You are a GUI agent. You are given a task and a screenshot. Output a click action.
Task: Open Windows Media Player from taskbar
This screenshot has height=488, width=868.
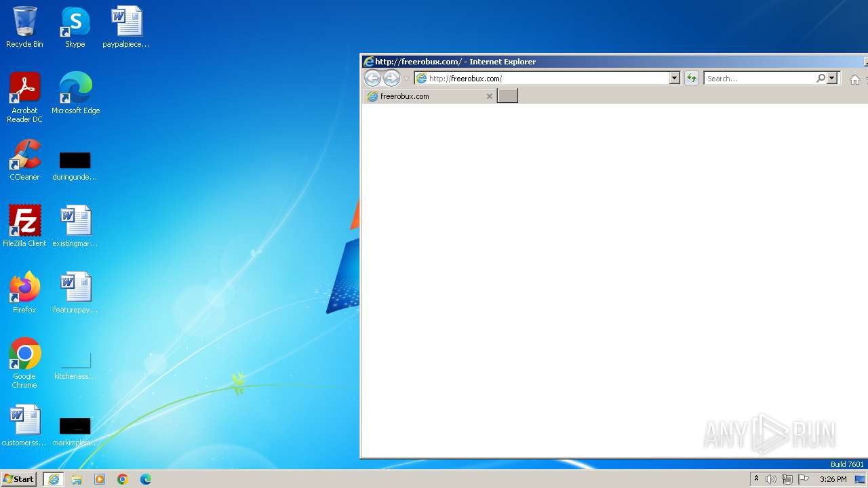click(x=100, y=479)
